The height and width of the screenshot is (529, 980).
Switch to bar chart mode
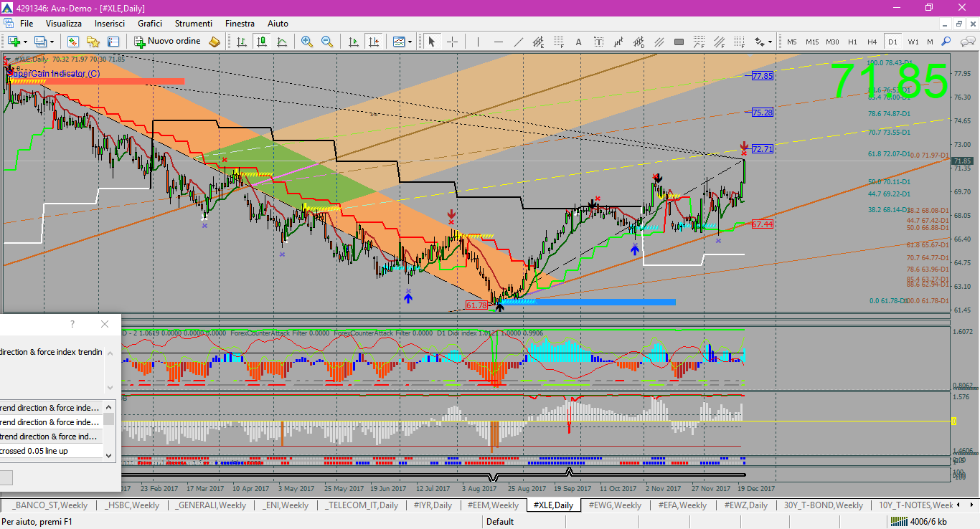242,42
